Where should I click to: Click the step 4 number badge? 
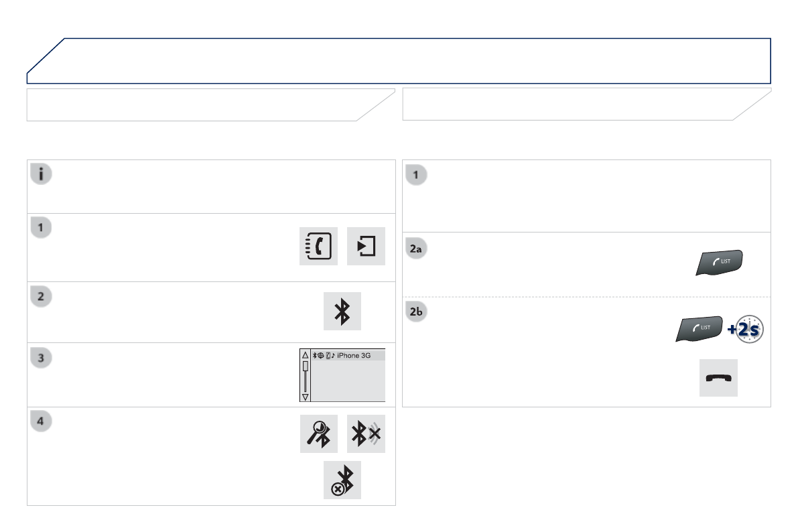40,422
